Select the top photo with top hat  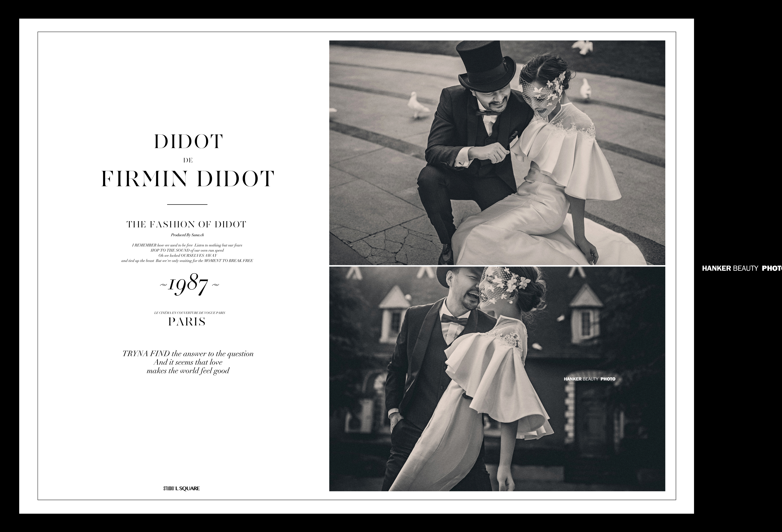[x=497, y=153]
